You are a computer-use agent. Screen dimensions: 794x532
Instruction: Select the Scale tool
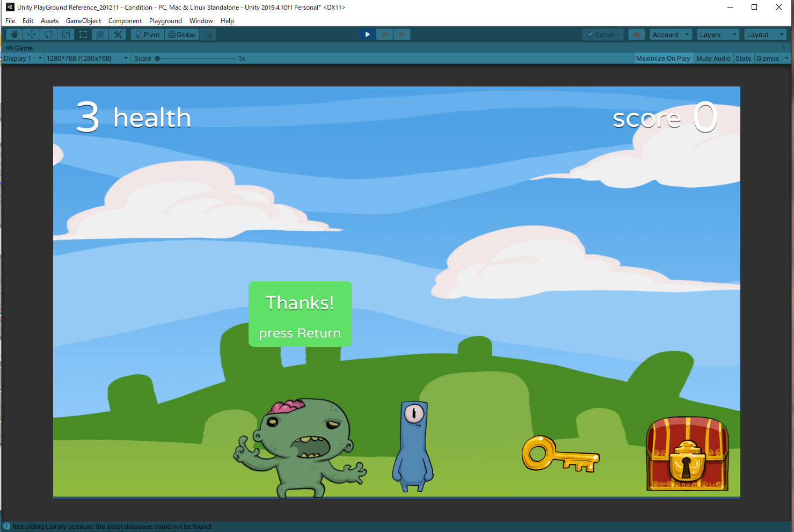pos(66,34)
